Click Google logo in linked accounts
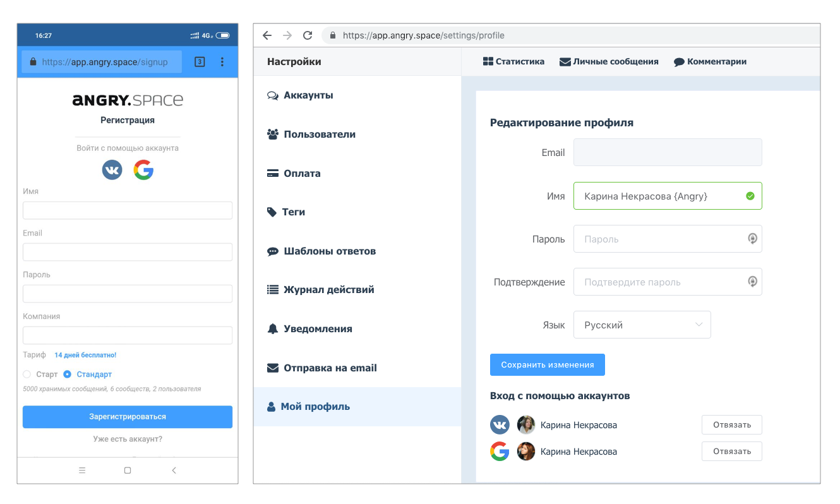Image resolution: width=840 pixels, height=504 pixels. (500, 451)
